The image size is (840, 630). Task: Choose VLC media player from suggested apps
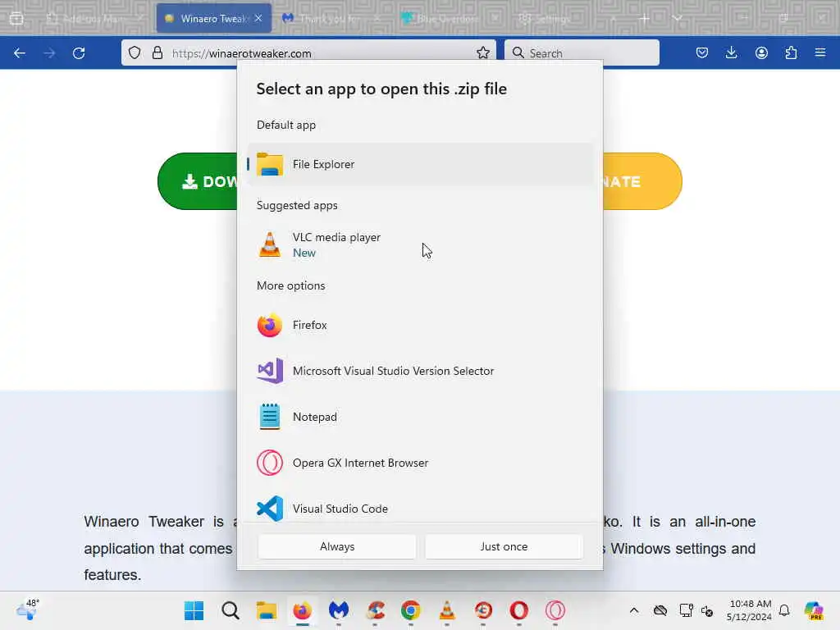point(420,244)
